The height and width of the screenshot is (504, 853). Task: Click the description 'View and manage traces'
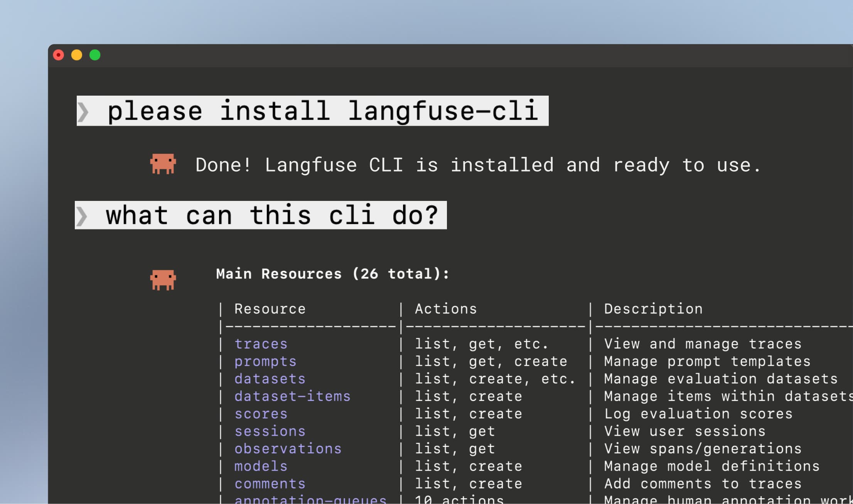point(703,344)
